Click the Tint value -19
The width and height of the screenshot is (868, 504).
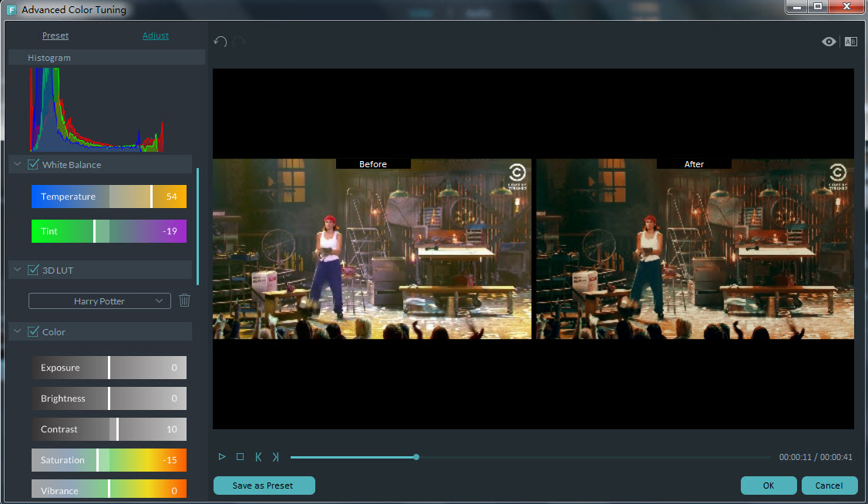click(170, 231)
